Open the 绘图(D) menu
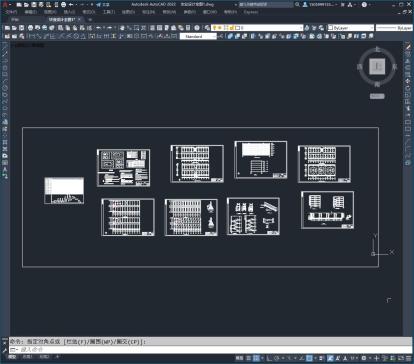Image resolution: width=414 pixels, height=364 pixels. tap(128, 12)
